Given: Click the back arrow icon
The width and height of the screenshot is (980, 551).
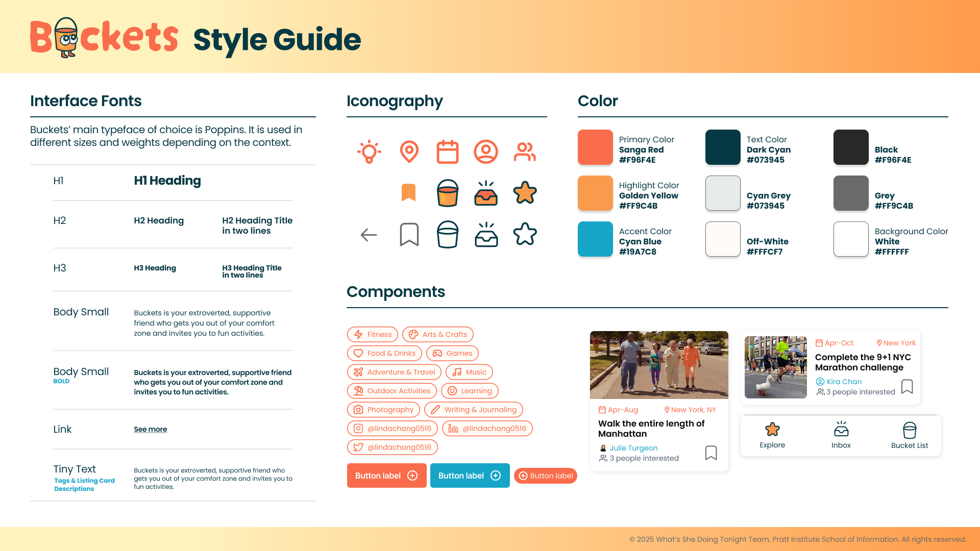Looking at the screenshot, I should pyautogui.click(x=369, y=235).
